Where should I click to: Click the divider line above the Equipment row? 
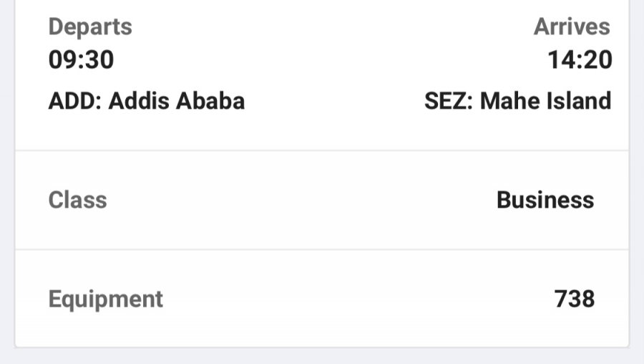(x=322, y=249)
